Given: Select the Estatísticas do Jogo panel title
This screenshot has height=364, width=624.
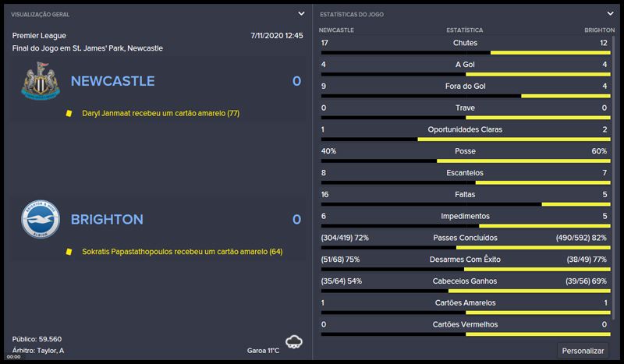Looking at the screenshot, I should [x=352, y=14].
